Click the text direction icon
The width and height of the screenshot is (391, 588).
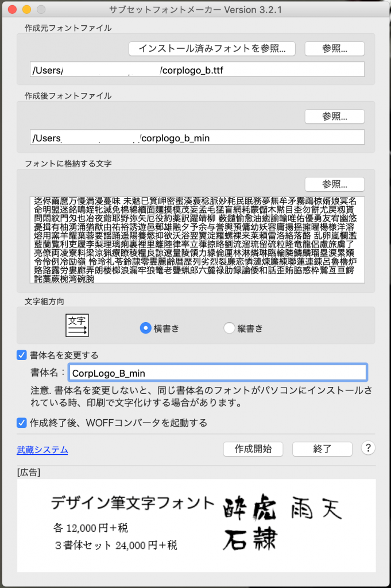pyautogui.click(x=77, y=326)
